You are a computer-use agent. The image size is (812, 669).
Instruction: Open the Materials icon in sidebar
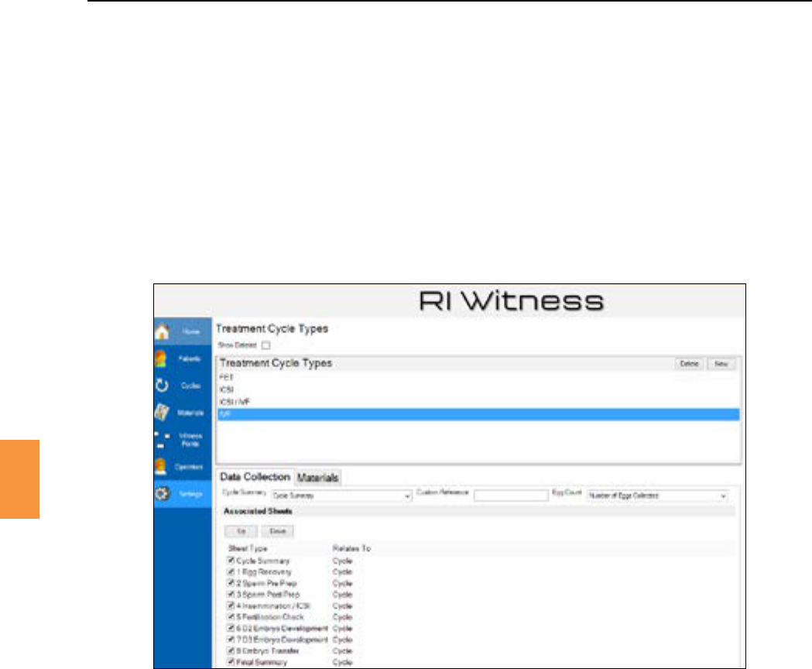pos(162,413)
